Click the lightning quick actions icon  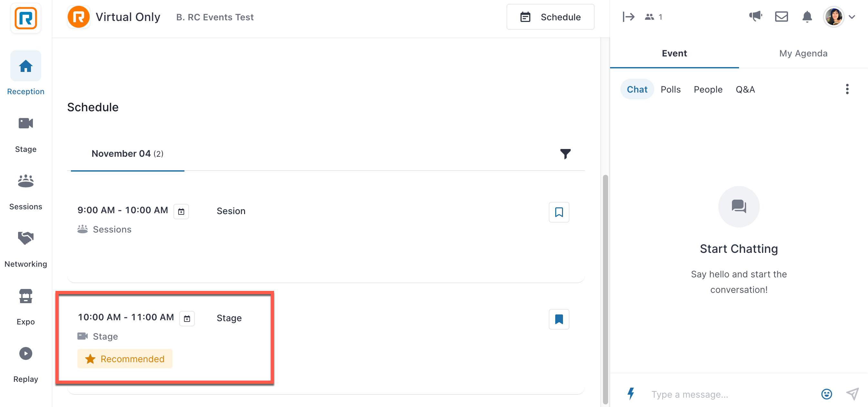point(631,393)
